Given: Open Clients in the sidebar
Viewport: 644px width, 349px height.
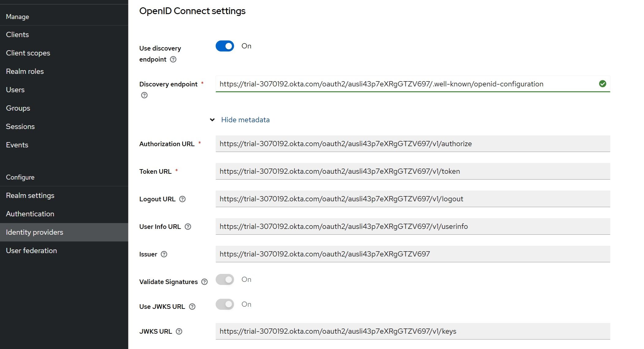Looking at the screenshot, I should pos(17,35).
